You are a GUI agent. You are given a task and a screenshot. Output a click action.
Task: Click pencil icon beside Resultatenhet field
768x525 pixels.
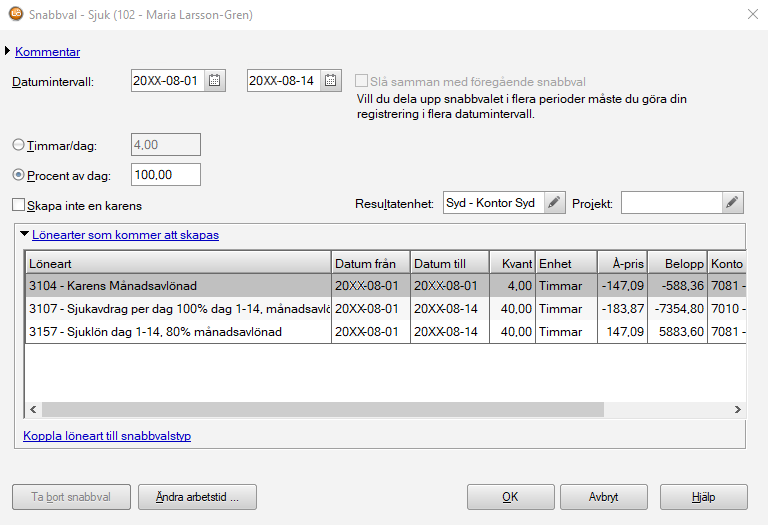pos(554,202)
